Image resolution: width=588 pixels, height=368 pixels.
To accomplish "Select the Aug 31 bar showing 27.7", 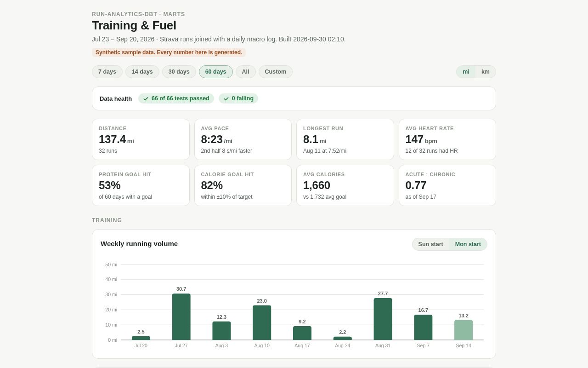I will click(x=383, y=319).
